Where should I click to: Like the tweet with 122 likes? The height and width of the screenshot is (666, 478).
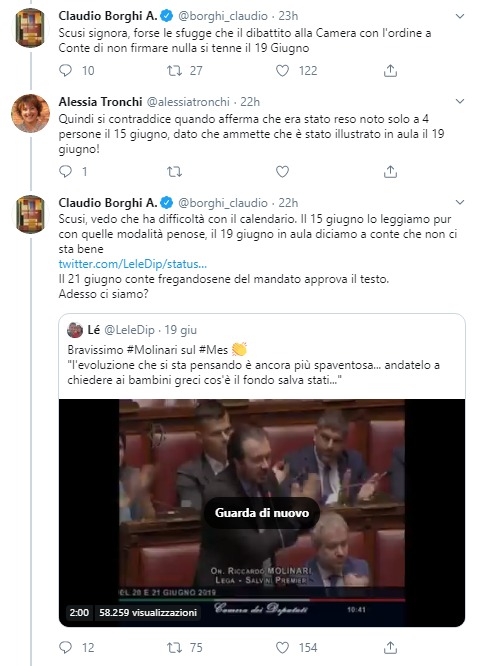(283, 70)
